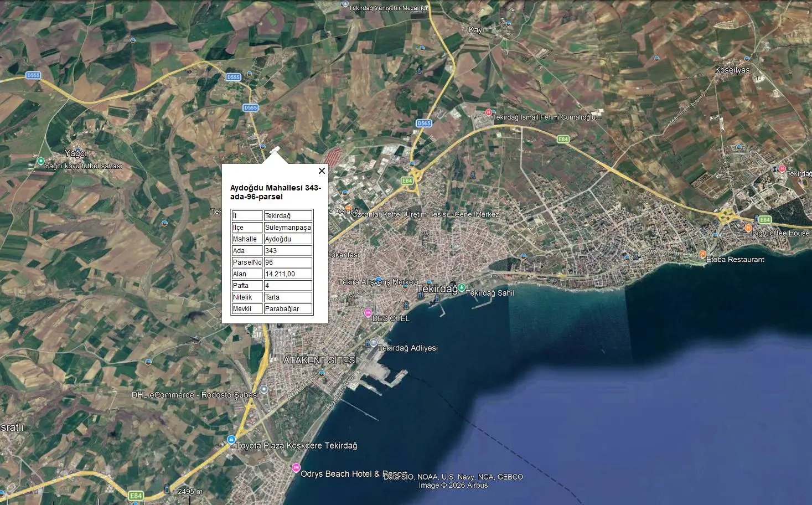The width and height of the screenshot is (812, 505).
Task: Click the pink Odrys Beach Hotel marker
Action: 296,468
